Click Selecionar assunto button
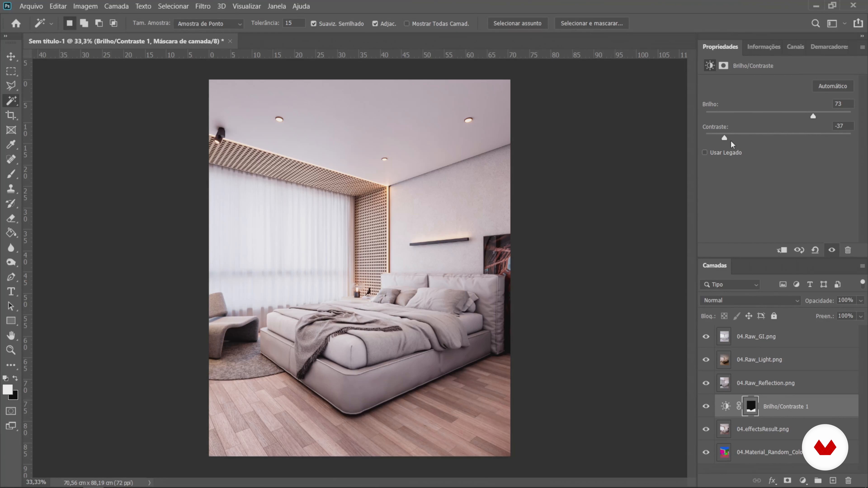 tap(517, 23)
